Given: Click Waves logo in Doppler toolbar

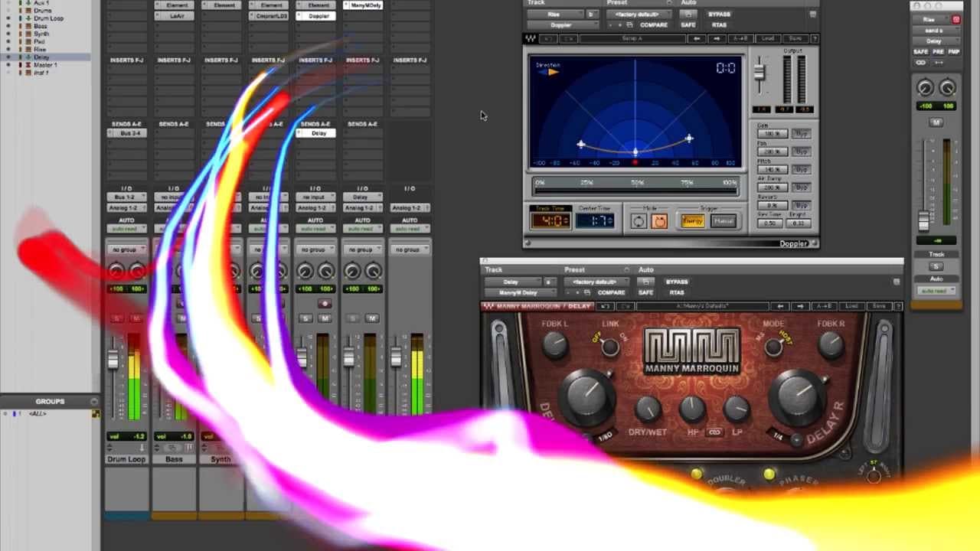Looking at the screenshot, I should pos(531,38).
